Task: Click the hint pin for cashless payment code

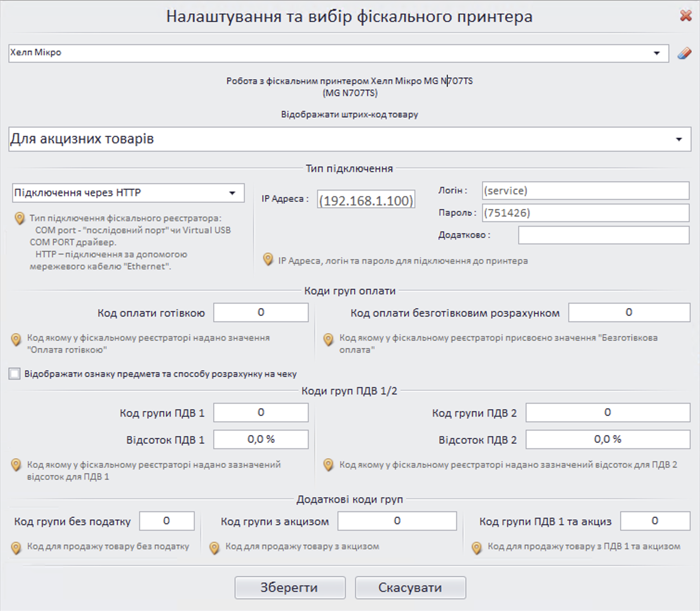Action: (x=329, y=340)
